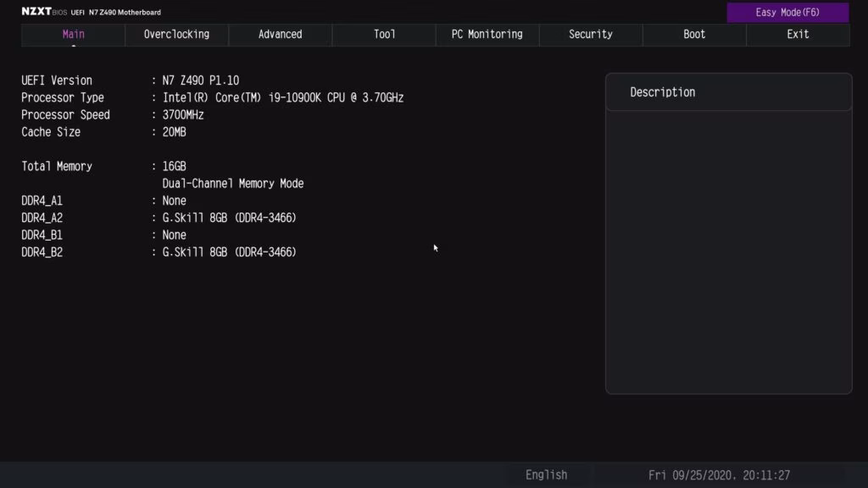
Task: Click the DDR4_A2 slot label
Action: [x=42, y=218]
